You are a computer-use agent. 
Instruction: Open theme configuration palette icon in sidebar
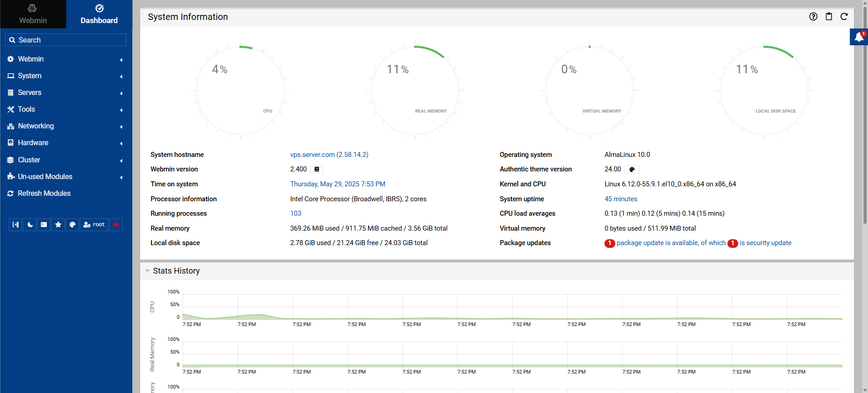(x=72, y=225)
